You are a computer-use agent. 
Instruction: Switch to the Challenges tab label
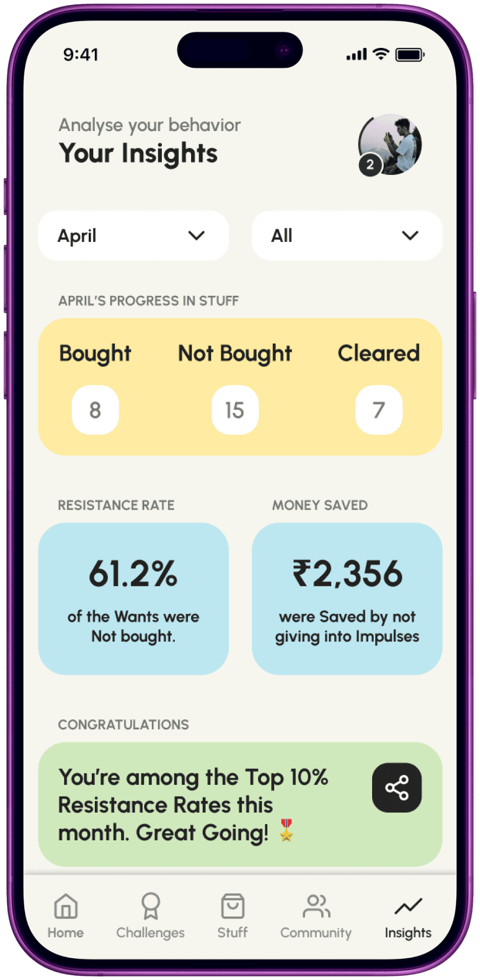click(150, 933)
